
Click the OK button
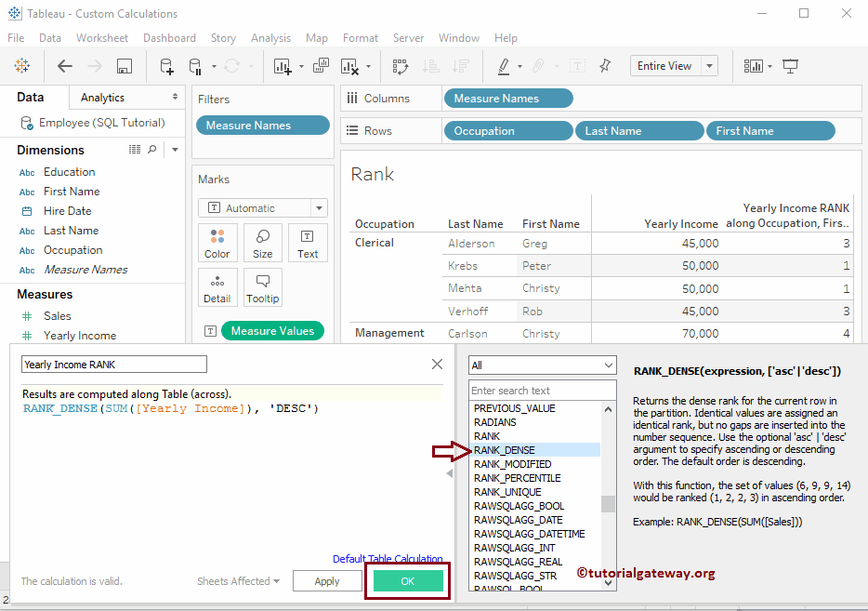pos(408,581)
